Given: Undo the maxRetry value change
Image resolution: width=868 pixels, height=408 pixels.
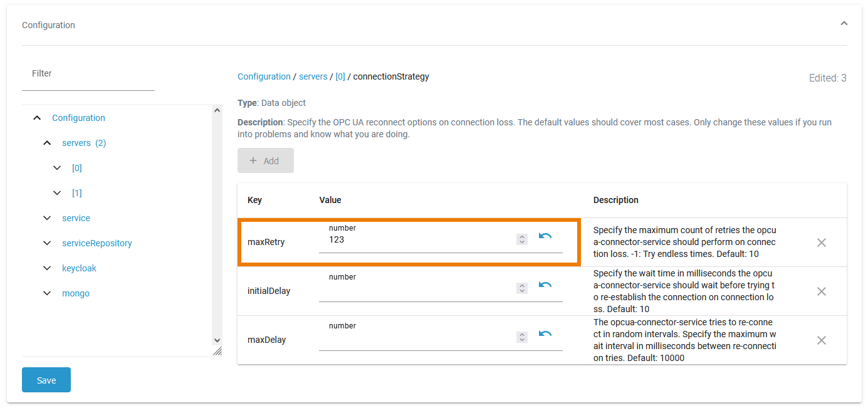Looking at the screenshot, I should [545, 236].
